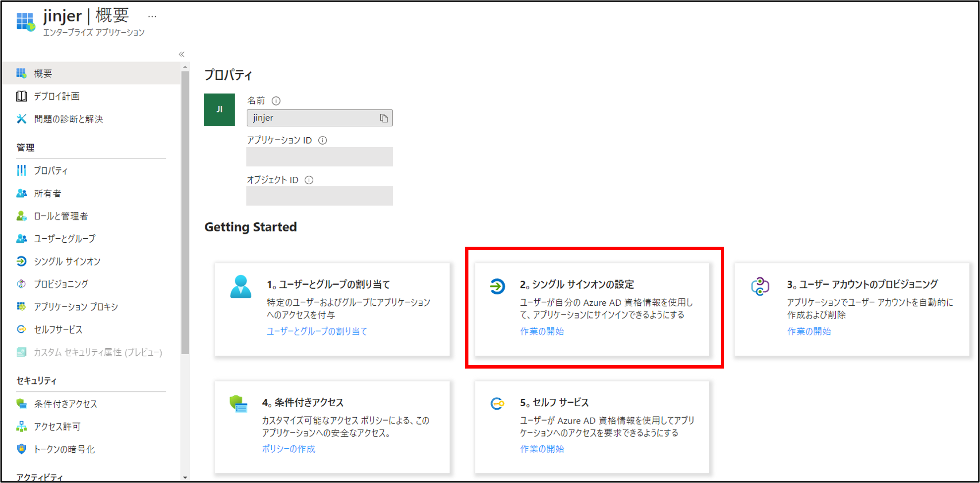Click 作業の開始 under シングル サインオンの設定

coord(542,331)
